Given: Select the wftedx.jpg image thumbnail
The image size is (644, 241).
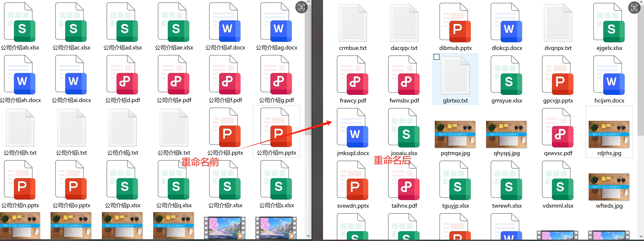Looking at the screenshot, I should 609,187.
